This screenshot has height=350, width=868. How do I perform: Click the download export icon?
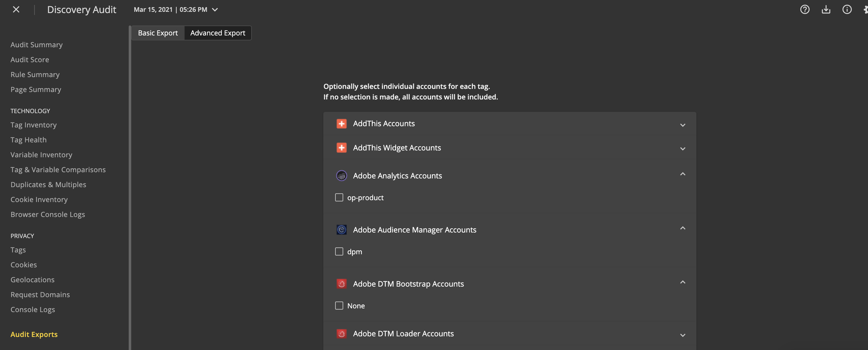[x=826, y=9]
